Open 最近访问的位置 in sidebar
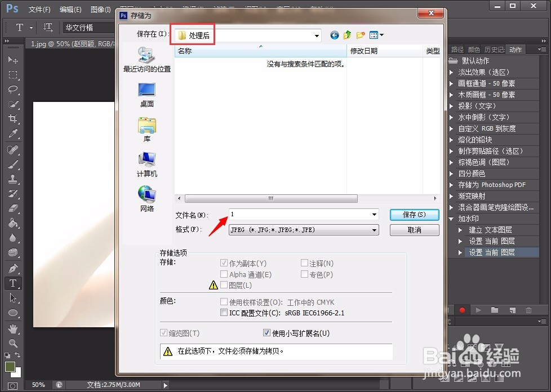The height and width of the screenshot is (392, 551). coord(147,59)
